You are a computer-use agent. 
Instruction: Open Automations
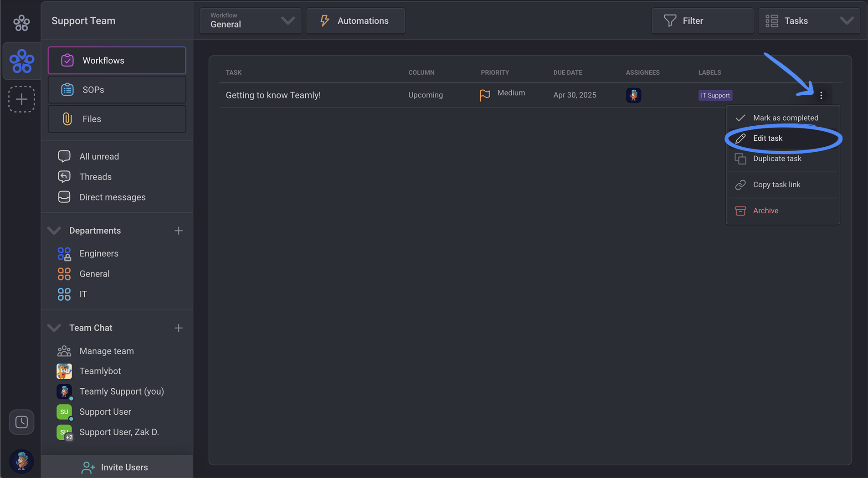(x=355, y=21)
